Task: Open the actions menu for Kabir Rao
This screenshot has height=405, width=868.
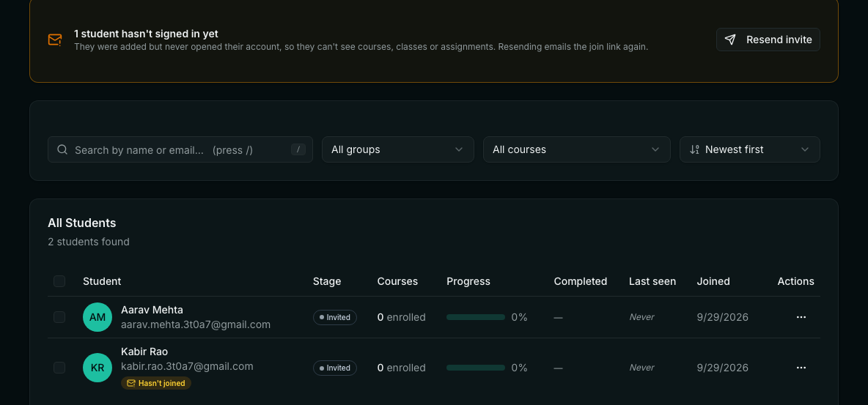Action: (801, 368)
